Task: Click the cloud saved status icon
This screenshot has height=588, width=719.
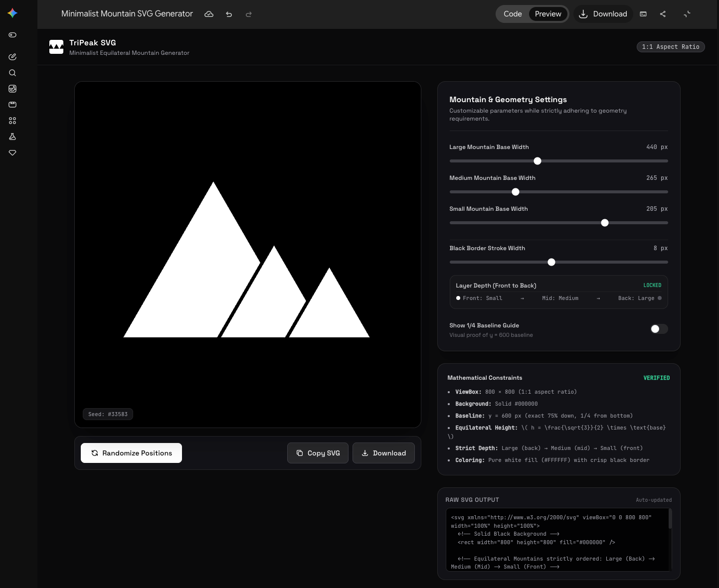Action: coord(209,14)
